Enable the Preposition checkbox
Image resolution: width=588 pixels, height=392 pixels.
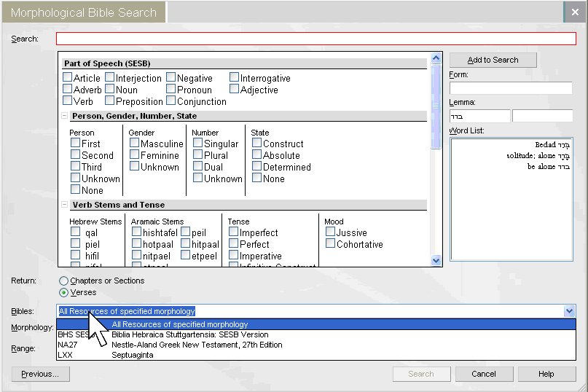[110, 101]
